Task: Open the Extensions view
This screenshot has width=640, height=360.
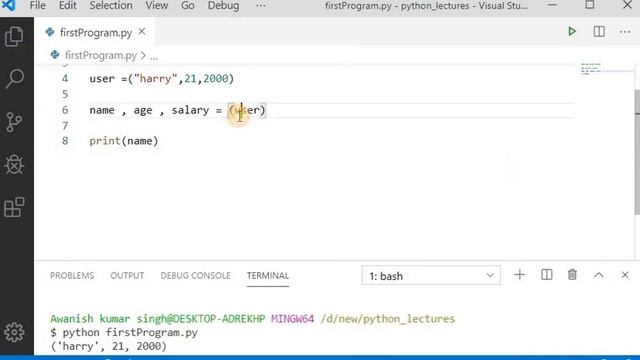Action: [14, 207]
